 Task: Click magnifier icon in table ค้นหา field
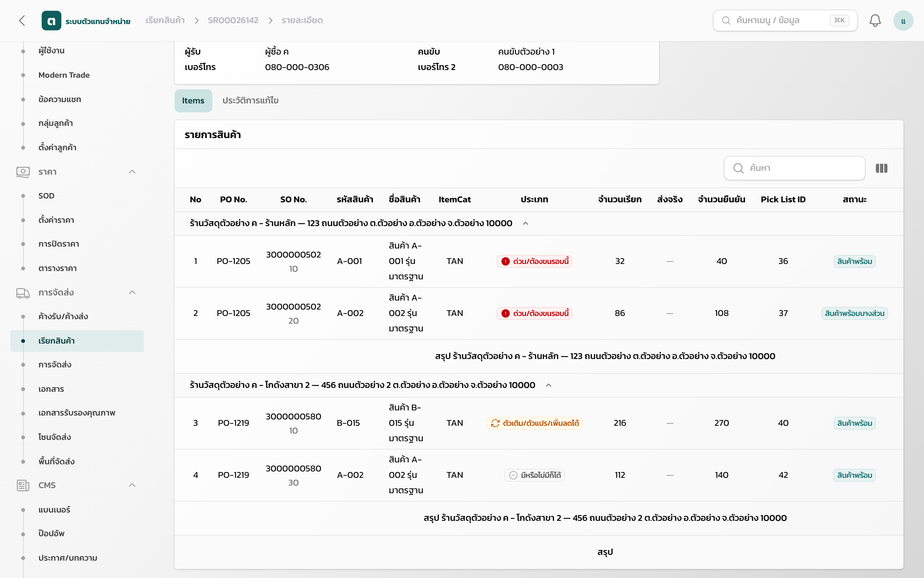click(739, 168)
